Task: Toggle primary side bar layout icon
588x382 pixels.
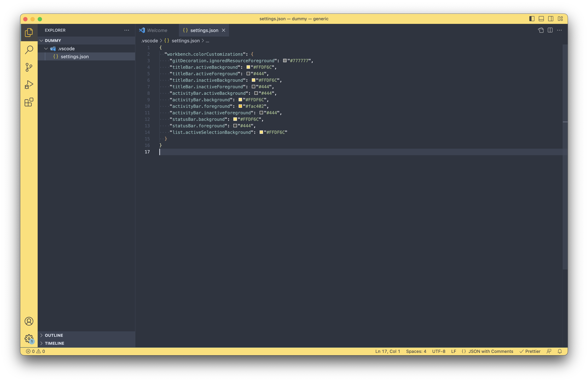Action: tap(532, 19)
